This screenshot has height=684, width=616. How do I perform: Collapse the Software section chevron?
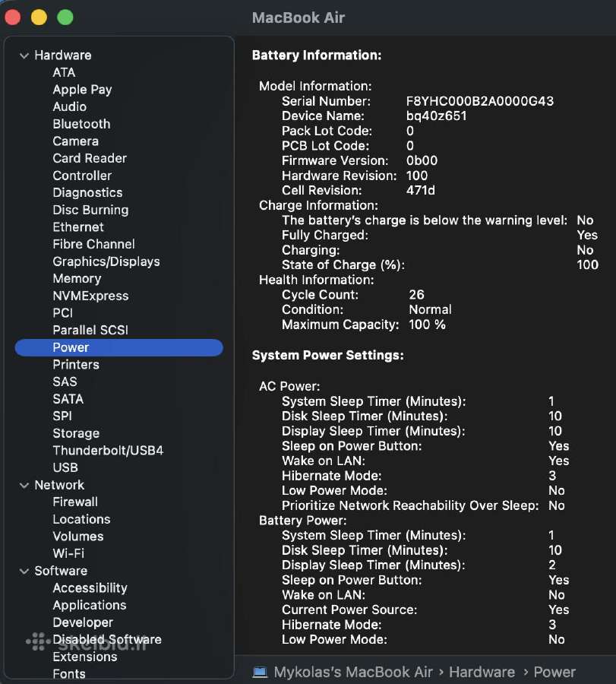[x=24, y=571]
